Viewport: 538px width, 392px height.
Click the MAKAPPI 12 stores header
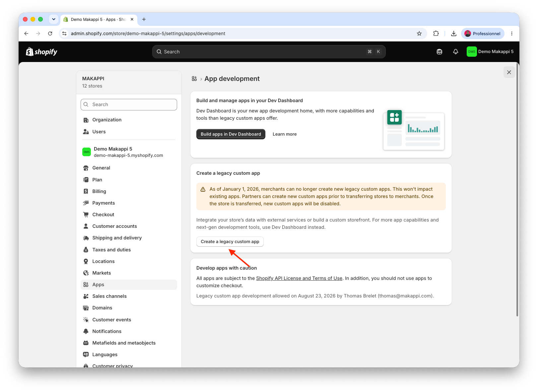point(129,82)
